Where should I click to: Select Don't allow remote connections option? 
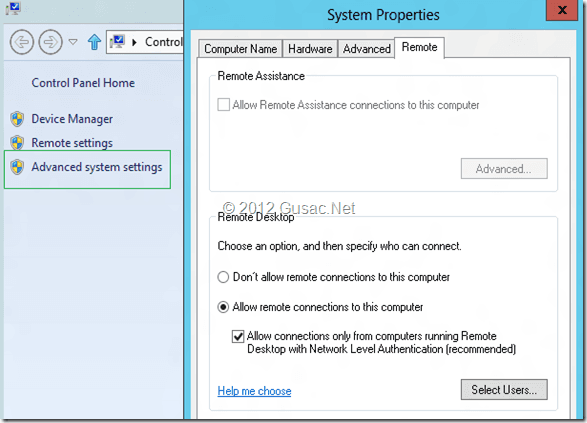pyautogui.click(x=223, y=277)
